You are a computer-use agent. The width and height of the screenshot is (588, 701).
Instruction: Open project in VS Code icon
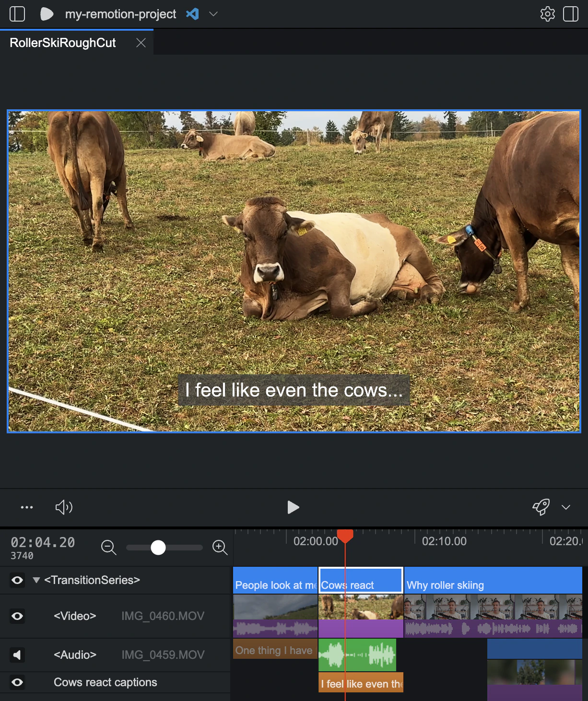(192, 14)
